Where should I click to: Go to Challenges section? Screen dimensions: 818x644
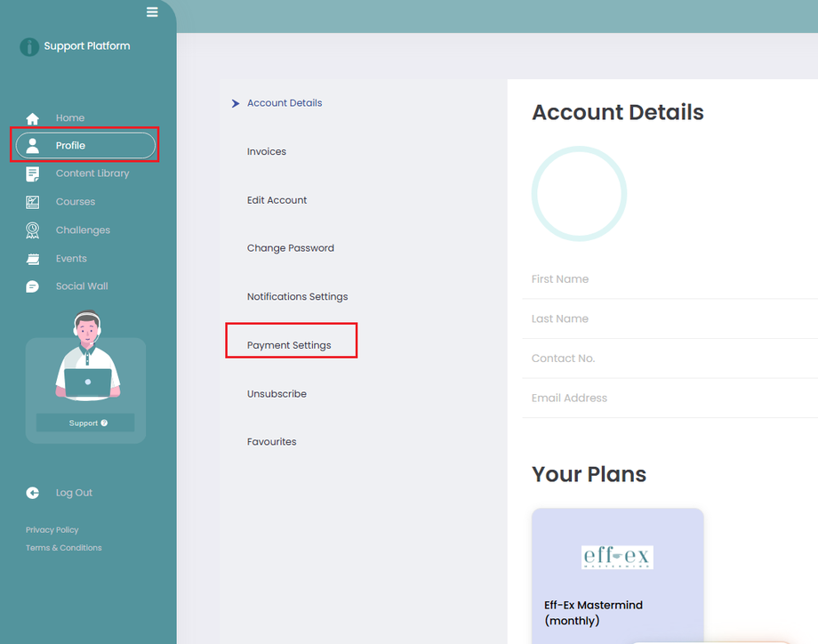point(83,230)
